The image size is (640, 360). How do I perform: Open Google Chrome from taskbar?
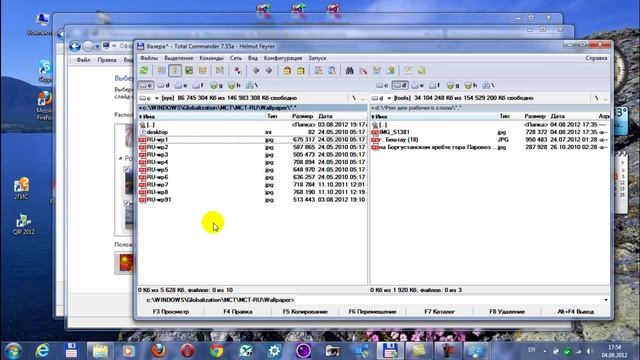coord(216,351)
